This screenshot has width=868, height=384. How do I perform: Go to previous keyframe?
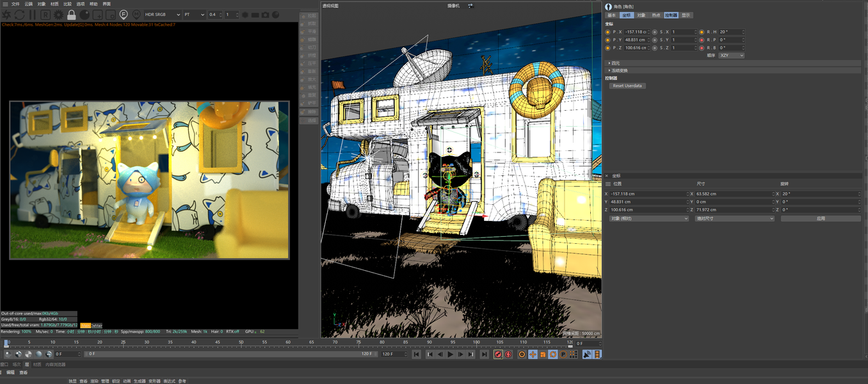pos(430,354)
